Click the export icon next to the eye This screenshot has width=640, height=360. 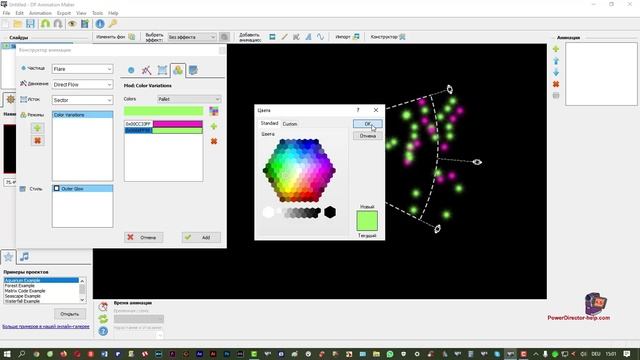click(x=85, y=24)
